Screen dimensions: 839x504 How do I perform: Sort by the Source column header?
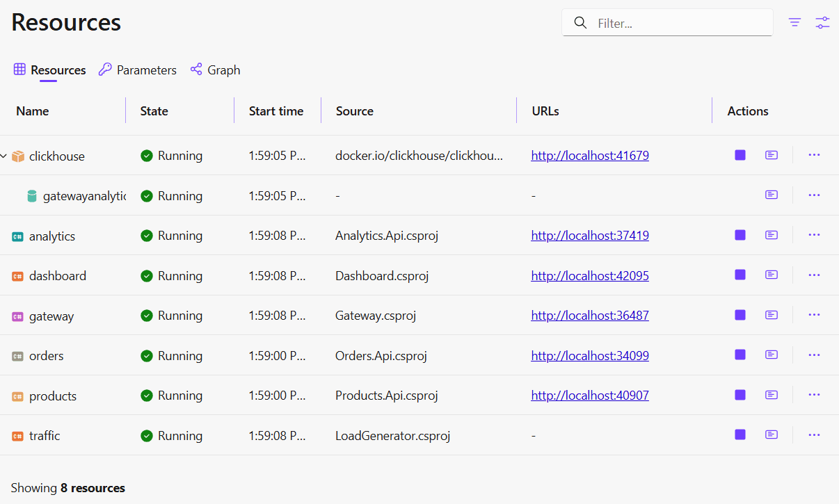(x=355, y=111)
